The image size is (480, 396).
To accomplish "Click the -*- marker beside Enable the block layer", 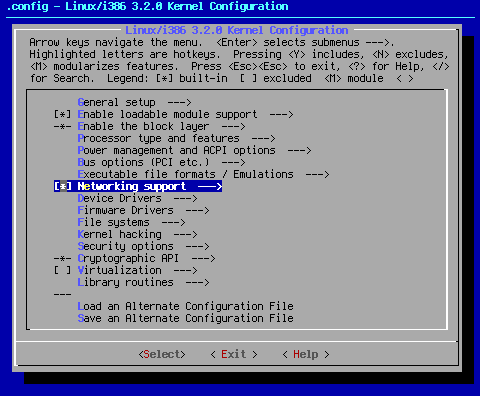I will click(62, 126).
